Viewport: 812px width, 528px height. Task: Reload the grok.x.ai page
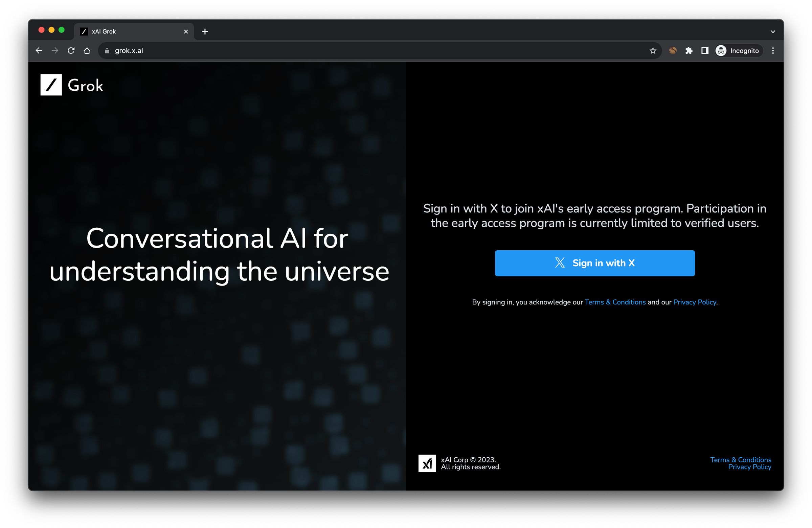(x=71, y=50)
